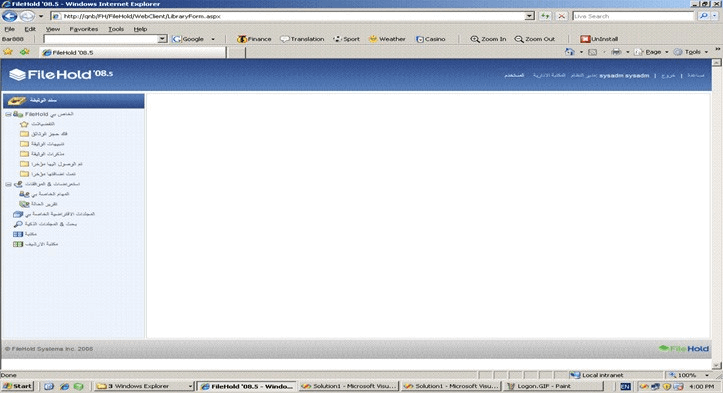Select the FileHold '08.5 browser tab
Viewport: 723px width, 393px height.
[133, 52]
